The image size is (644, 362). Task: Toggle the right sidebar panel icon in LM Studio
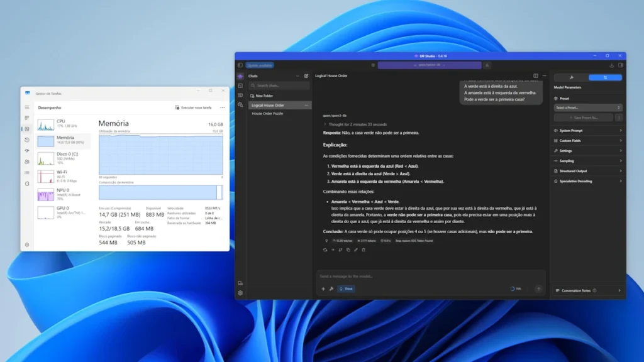click(621, 65)
